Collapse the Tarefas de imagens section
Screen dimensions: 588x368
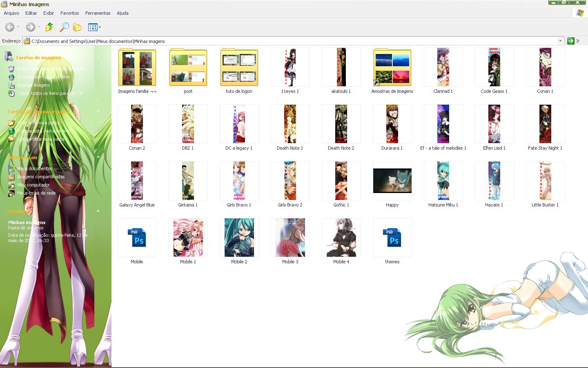tap(98, 57)
